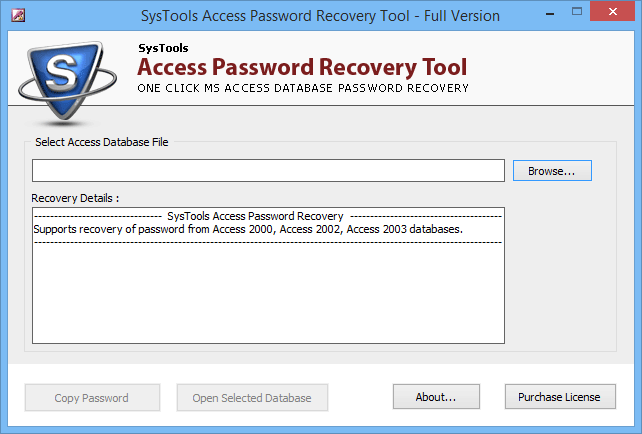The width and height of the screenshot is (642, 434).
Task: Click the "SysTools Access Password Recovery" header line in the details box
Action: coord(255,216)
